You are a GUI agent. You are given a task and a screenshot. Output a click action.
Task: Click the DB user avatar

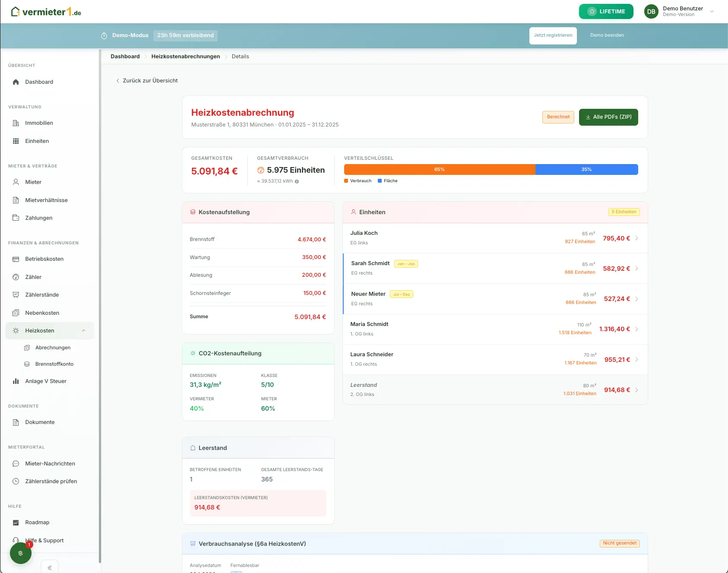coord(651,12)
